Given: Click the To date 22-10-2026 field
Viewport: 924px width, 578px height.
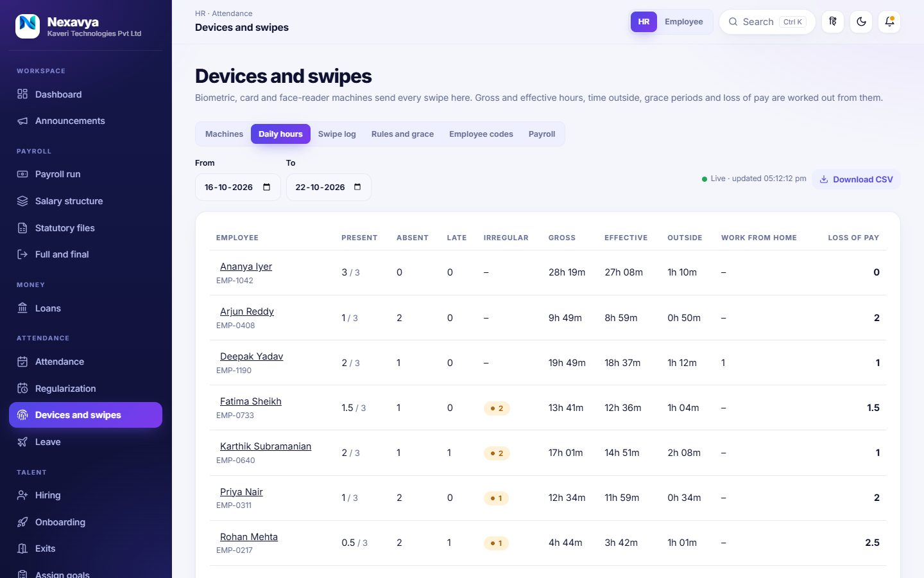Looking at the screenshot, I should (x=329, y=187).
